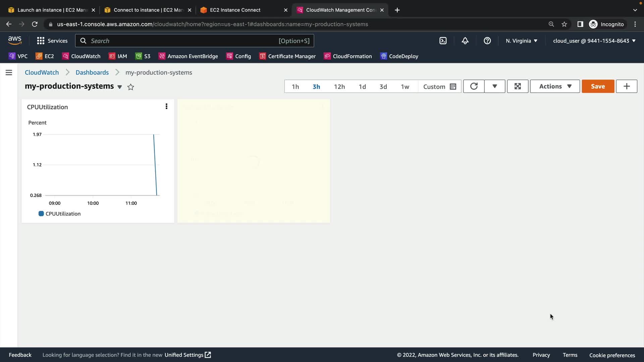This screenshot has height=362, width=644.
Task: Expand the N. Virginia region selector
Action: (x=522, y=41)
